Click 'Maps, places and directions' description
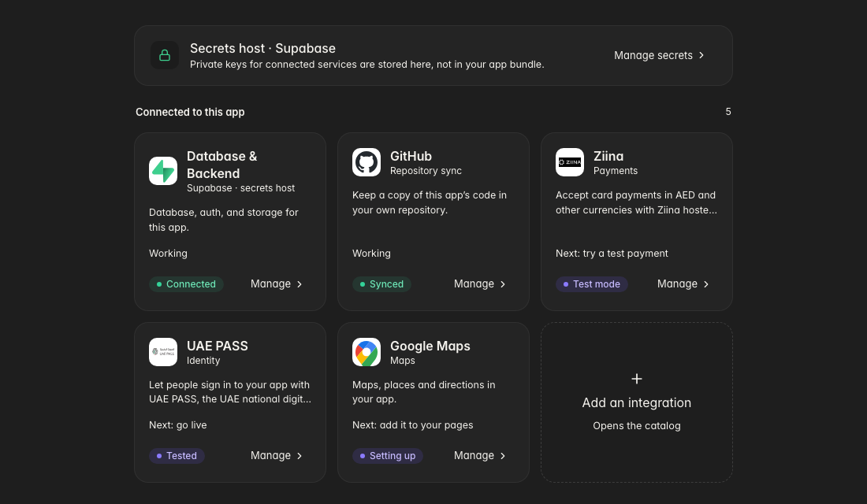This screenshot has width=867, height=504. click(423, 392)
